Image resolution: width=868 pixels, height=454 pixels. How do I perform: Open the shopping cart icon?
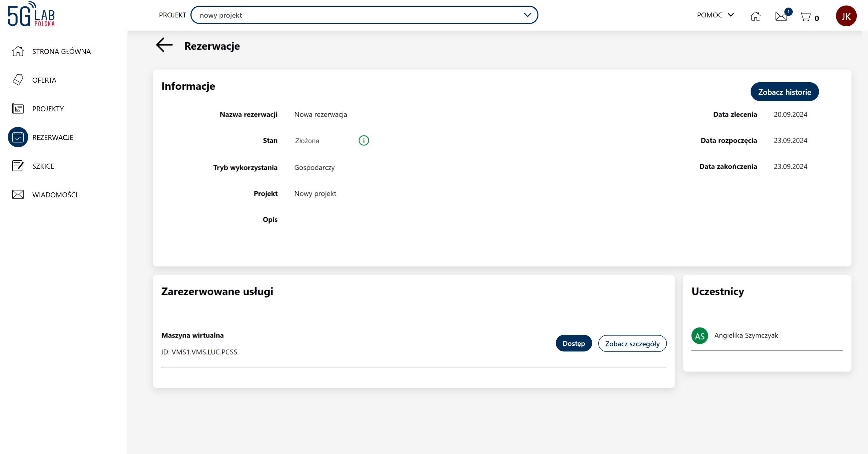click(x=805, y=17)
